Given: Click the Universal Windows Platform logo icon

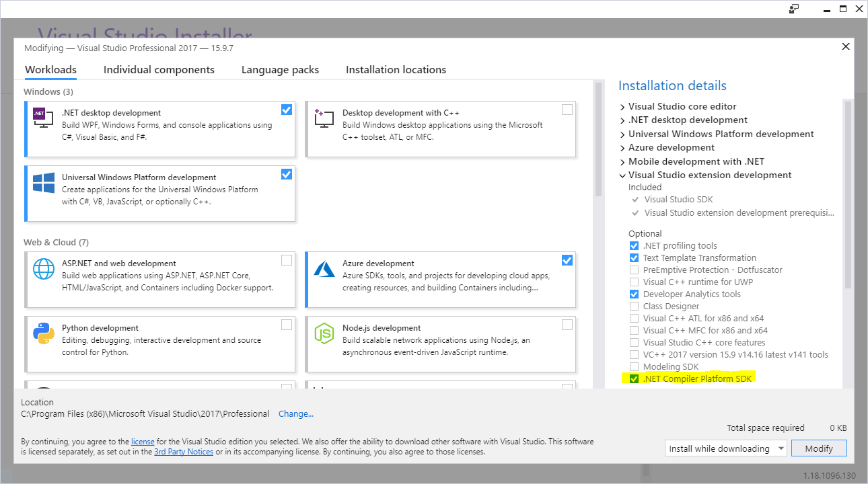Looking at the screenshot, I should (44, 183).
